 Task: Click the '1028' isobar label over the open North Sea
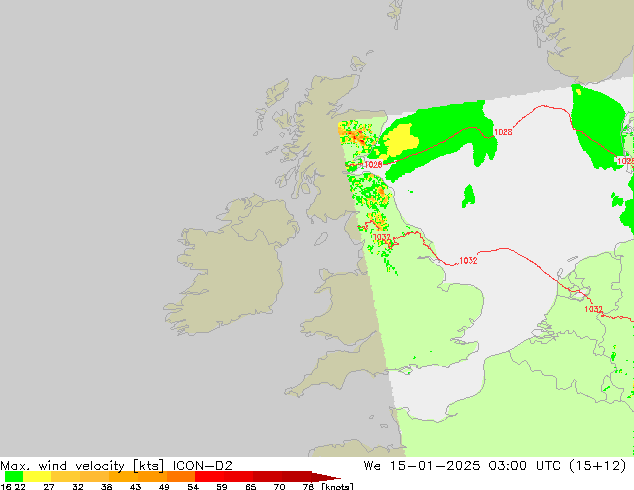click(503, 132)
